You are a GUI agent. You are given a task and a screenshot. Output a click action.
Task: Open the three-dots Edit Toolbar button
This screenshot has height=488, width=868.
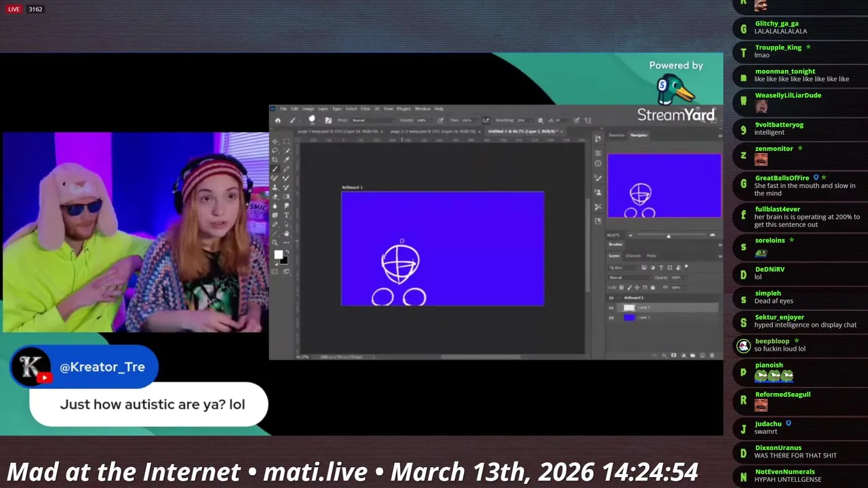(286, 243)
